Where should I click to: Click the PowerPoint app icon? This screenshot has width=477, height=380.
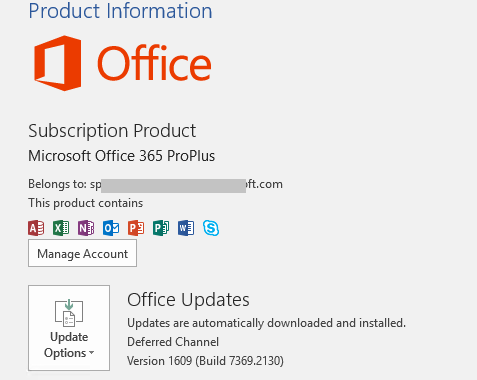pyautogui.click(x=136, y=228)
